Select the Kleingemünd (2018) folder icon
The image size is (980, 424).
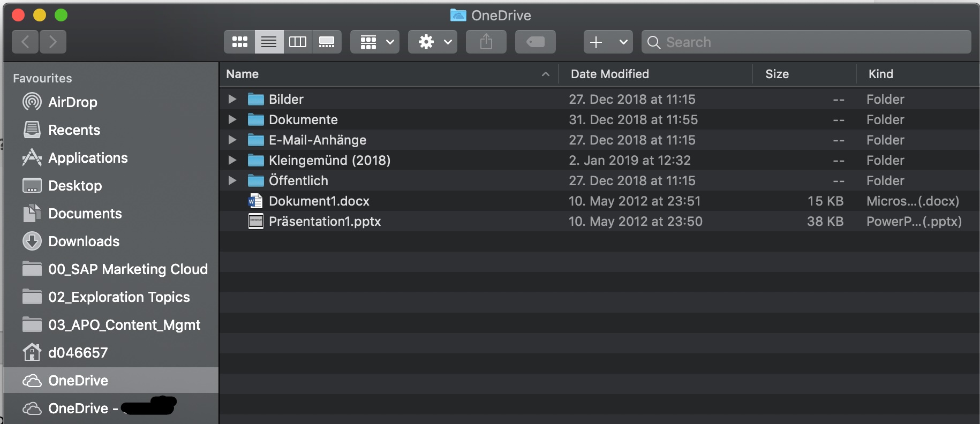pos(256,160)
